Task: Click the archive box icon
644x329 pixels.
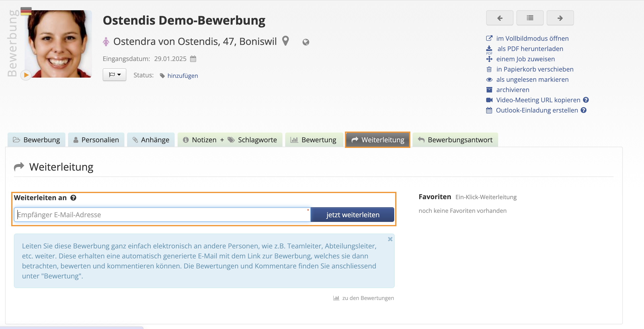Action: (489, 90)
